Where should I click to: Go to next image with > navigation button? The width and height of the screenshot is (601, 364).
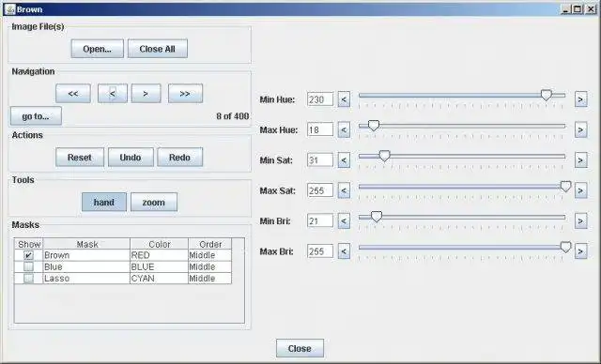pos(146,94)
